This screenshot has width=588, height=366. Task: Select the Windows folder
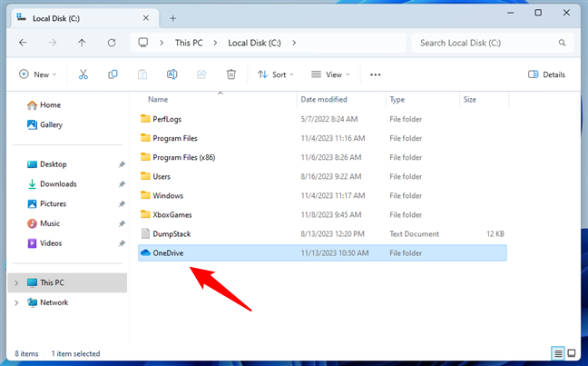point(322,195)
